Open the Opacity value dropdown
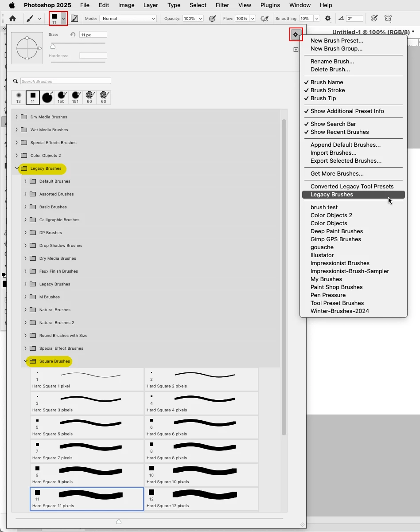420x532 pixels. click(x=200, y=19)
